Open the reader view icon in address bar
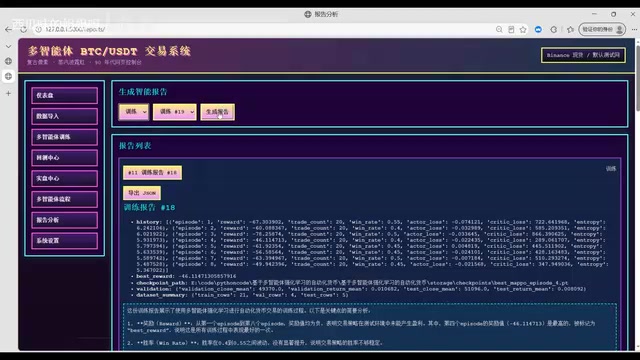This screenshot has width=640, height=360. (511, 29)
